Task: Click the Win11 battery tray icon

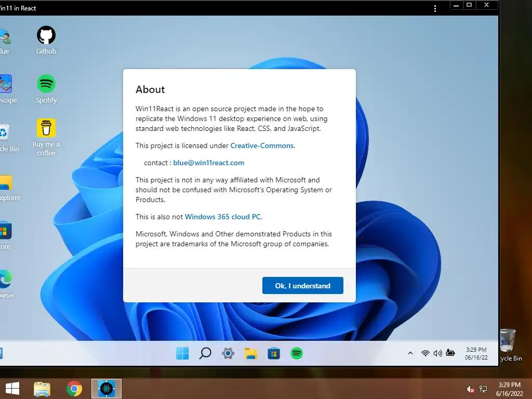Action: pyautogui.click(x=450, y=353)
